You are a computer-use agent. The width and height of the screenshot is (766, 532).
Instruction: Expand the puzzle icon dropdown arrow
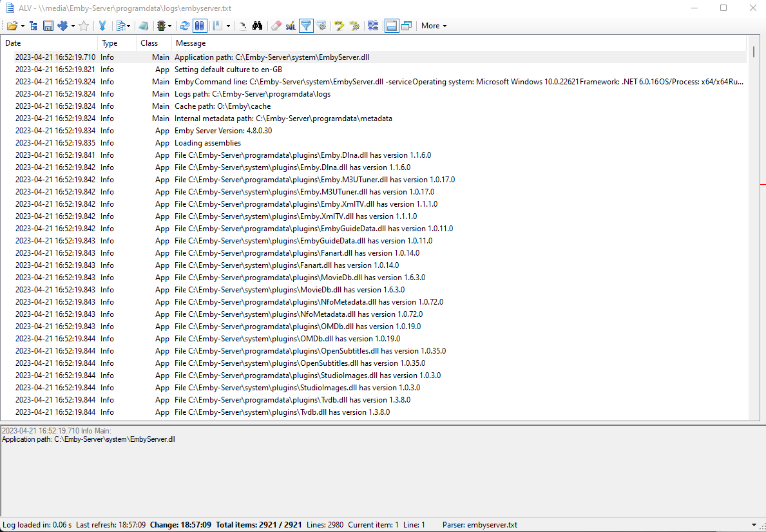73,26
